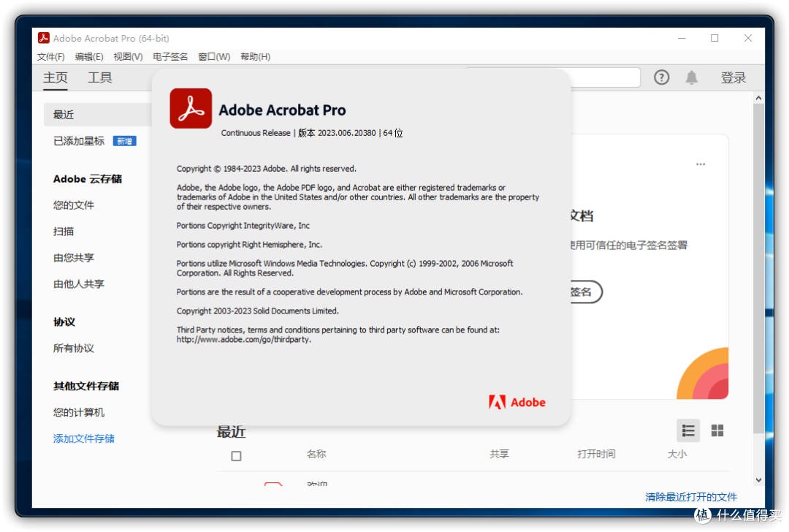Open 由您共享 in the sidebar
Viewport: 789px width, 532px height.
pyautogui.click(x=74, y=258)
